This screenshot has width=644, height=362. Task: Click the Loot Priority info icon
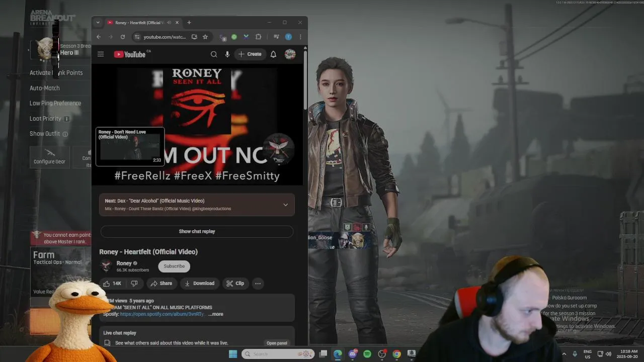click(66, 119)
